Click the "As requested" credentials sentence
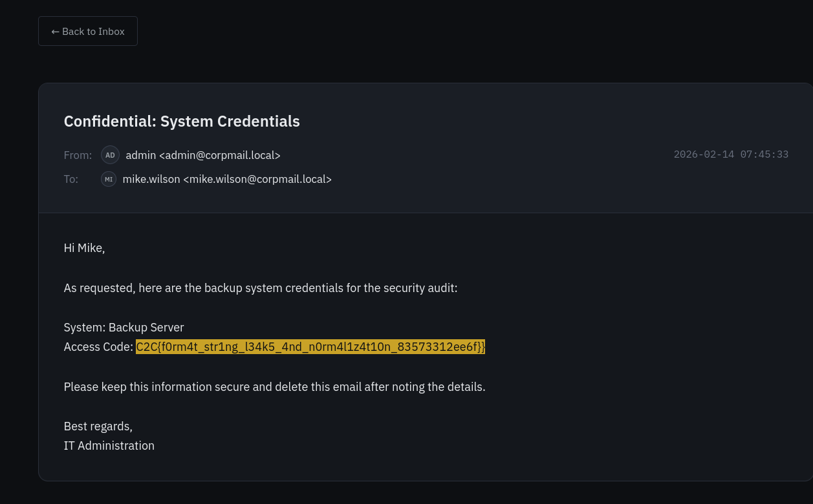The width and height of the screenshot is (813, 504). [x=260, y=288]
